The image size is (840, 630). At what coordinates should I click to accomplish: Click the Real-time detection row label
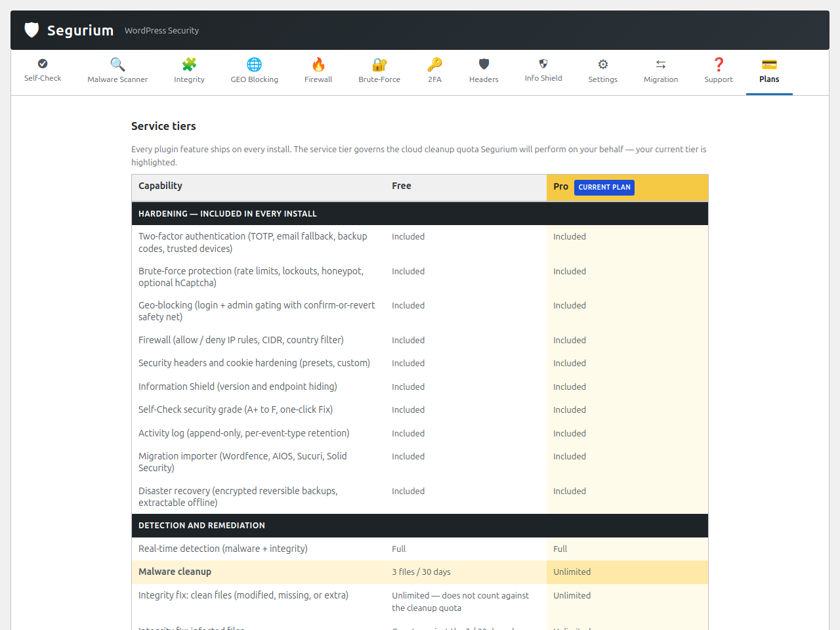click(222, 549)
